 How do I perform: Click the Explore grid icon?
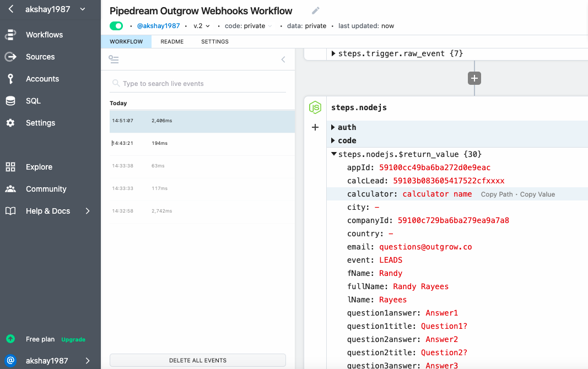(x=10, y=167)
